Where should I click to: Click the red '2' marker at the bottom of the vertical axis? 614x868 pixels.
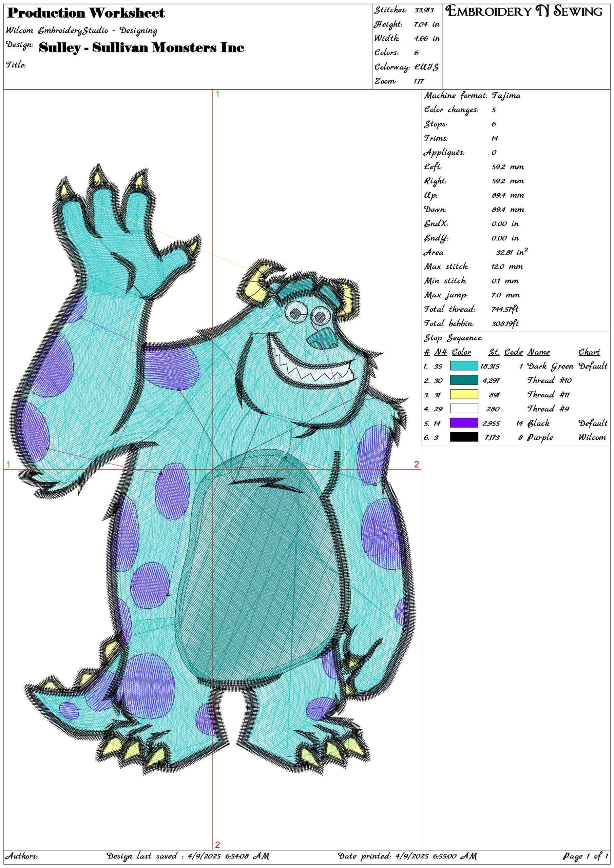[x=217, y=845]
